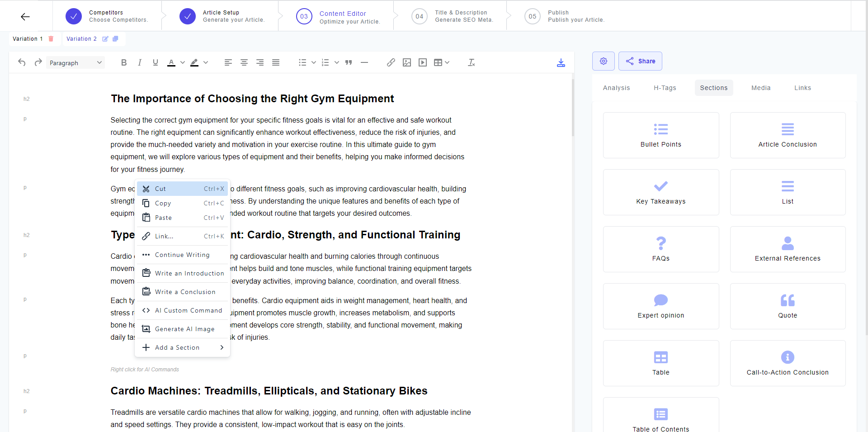
Task: Delete Variation 1 with the trash icon
Action: point(51,39)
